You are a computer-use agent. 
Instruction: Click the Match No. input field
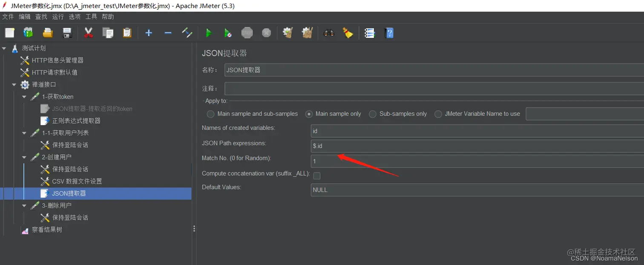coord(477,162)
